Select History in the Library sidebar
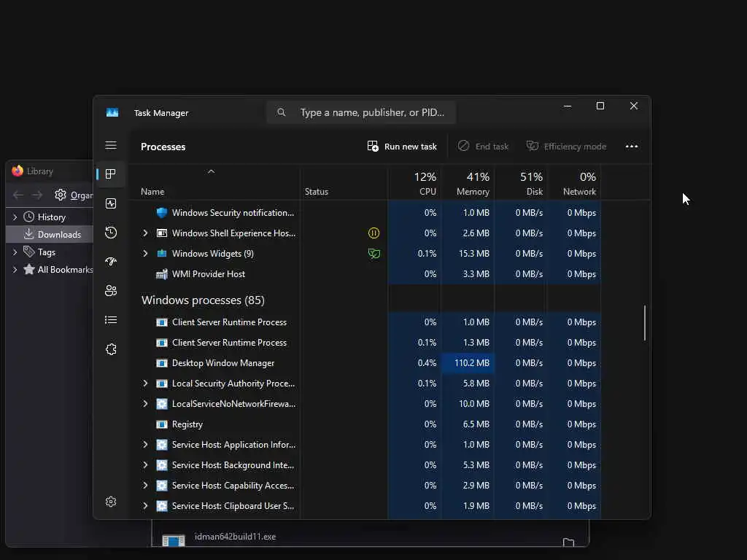This screenshot has height=560, width=747. coord(50,217)
